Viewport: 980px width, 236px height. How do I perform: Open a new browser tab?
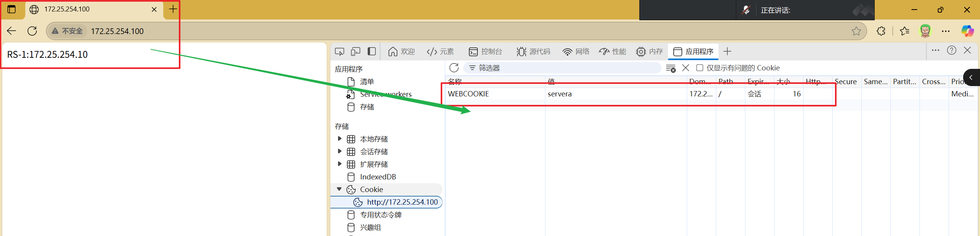[173, 9]
